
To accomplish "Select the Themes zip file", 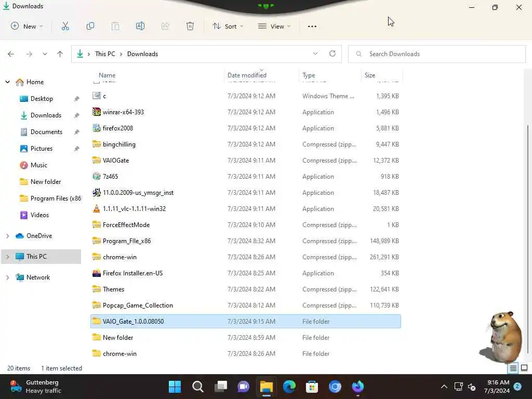I will 246,289.
